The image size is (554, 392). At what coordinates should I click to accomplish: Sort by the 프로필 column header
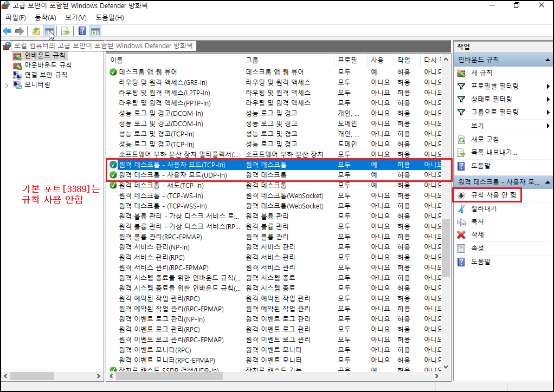(x=351, y=60)
